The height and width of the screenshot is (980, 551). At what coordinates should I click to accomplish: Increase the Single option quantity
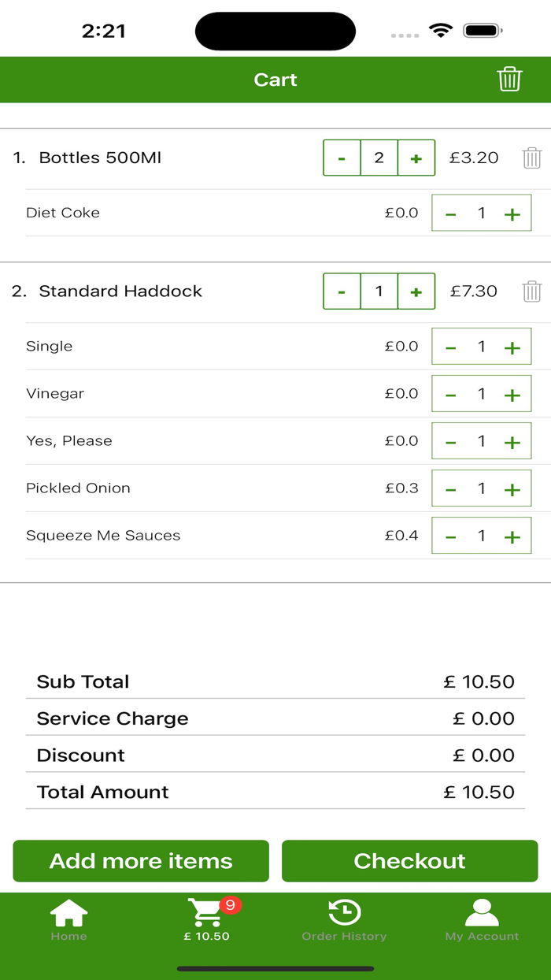point(512,347)
